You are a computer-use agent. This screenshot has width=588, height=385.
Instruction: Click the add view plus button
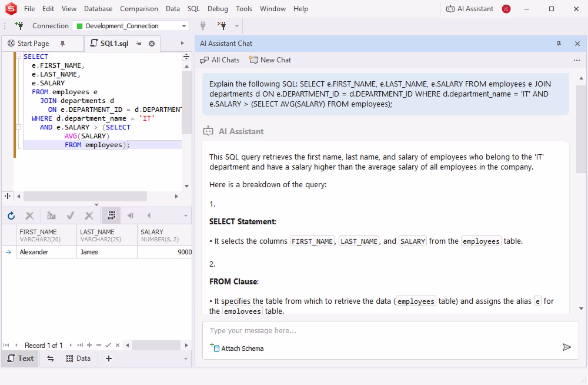(x=109, y=359)
